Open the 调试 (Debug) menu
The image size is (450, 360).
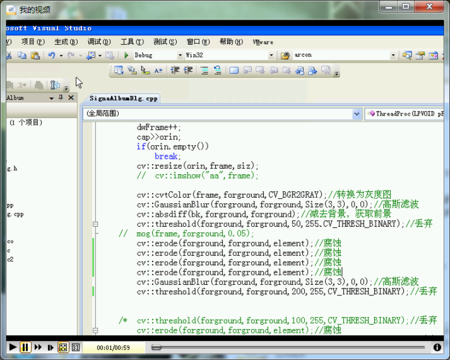99,42
